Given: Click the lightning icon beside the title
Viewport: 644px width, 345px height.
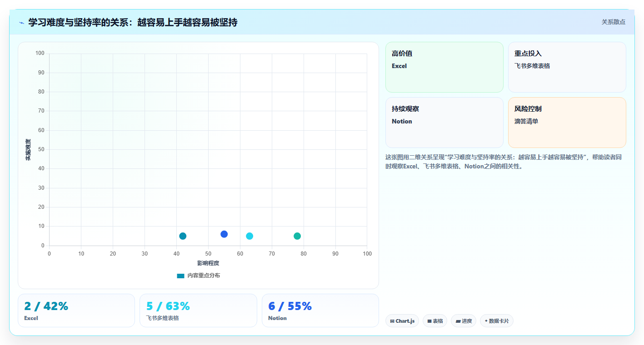Looking at the screenshot, I should click(21, 23).
